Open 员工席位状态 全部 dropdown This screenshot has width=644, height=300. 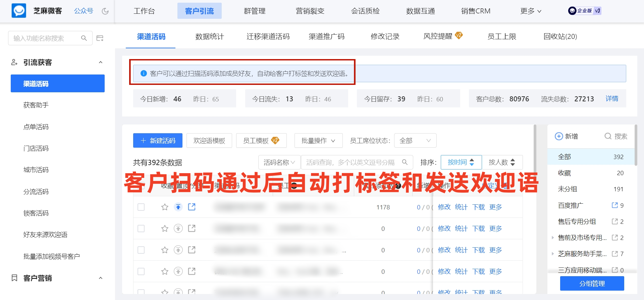tap(415, 141)
